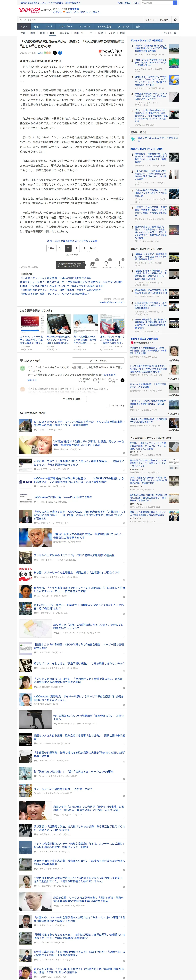This screenshot has height=980, width=196.
Task: Open 返信 2件 replies
Action: tap(32, 380)
